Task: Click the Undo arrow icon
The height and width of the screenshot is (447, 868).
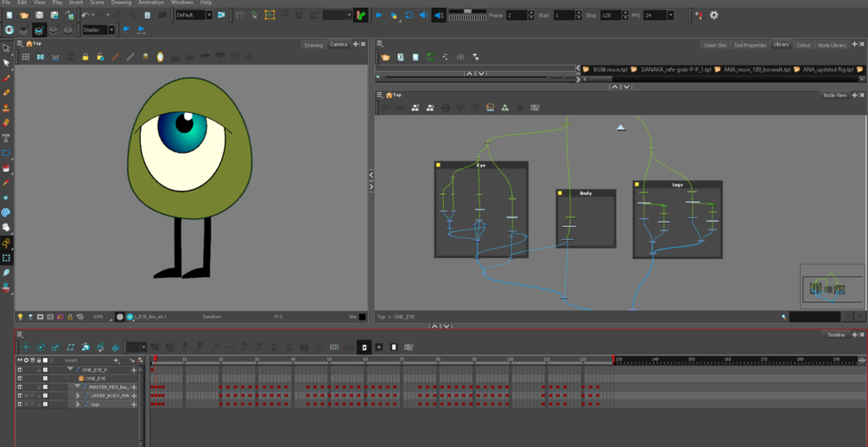Action: tap(86, 16)
